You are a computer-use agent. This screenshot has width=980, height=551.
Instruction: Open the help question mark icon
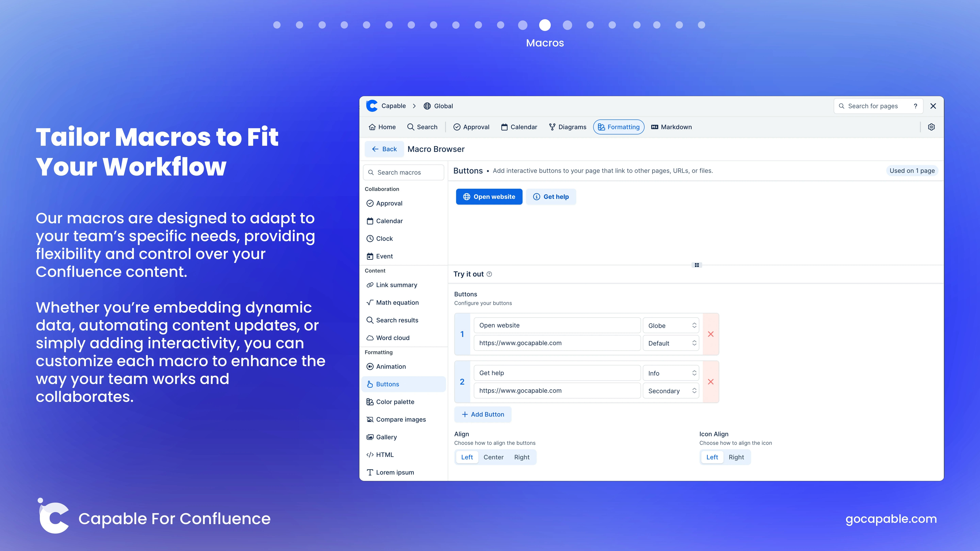915,106
